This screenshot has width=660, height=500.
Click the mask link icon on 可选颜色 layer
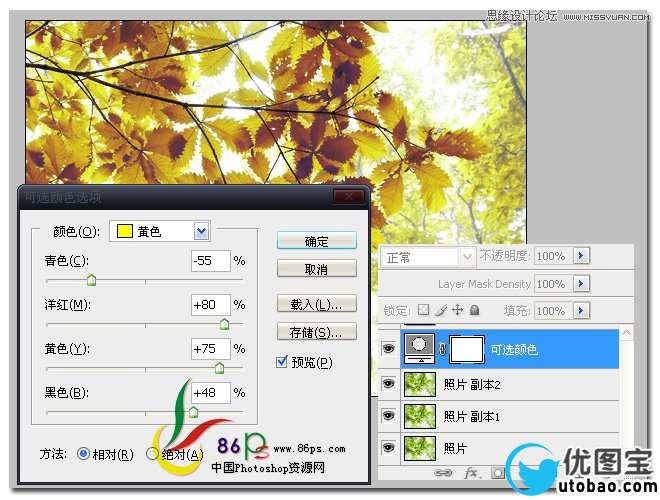[442, 349]
